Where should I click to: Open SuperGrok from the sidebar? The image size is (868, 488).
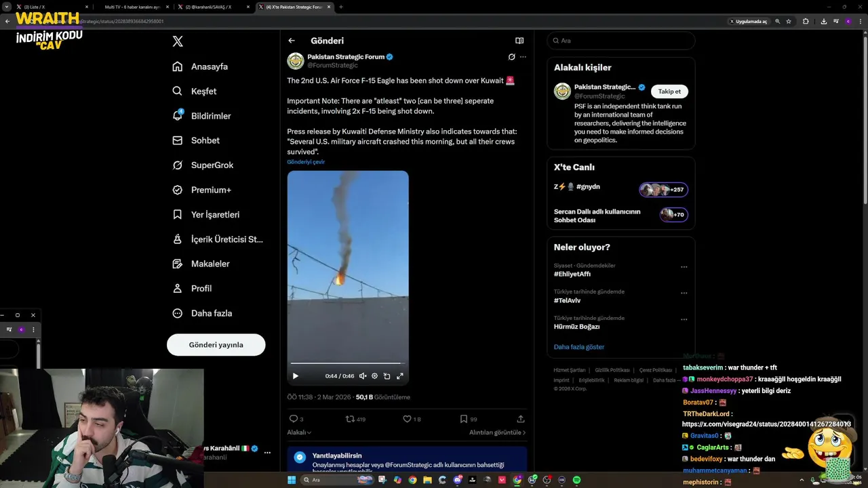[203, 165]
